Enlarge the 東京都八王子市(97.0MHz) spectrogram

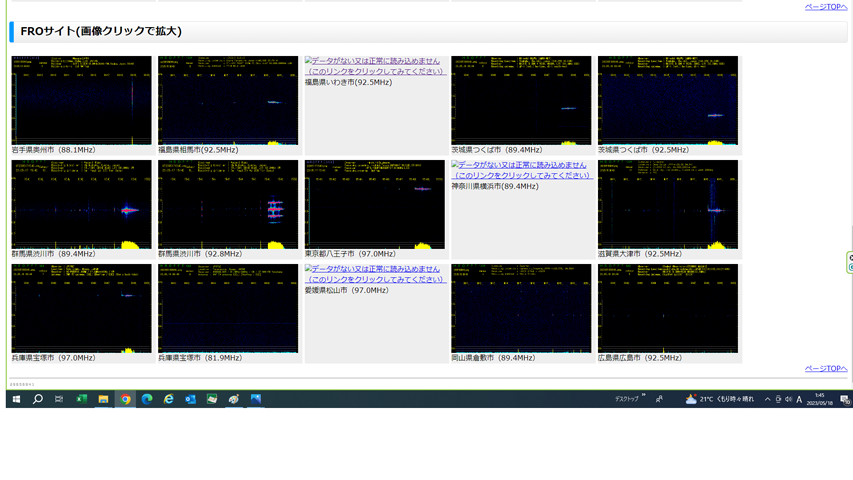coord(375,204)
